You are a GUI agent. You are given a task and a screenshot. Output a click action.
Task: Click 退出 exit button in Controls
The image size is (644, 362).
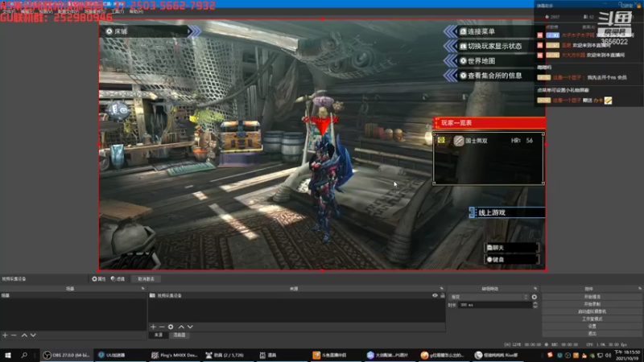(x=592, y=334)
